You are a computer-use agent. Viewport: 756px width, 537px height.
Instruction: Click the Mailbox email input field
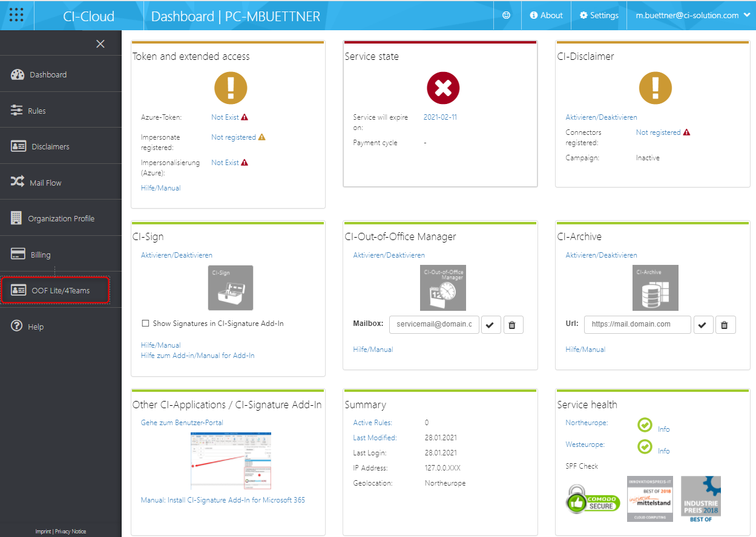pos(434,324)
